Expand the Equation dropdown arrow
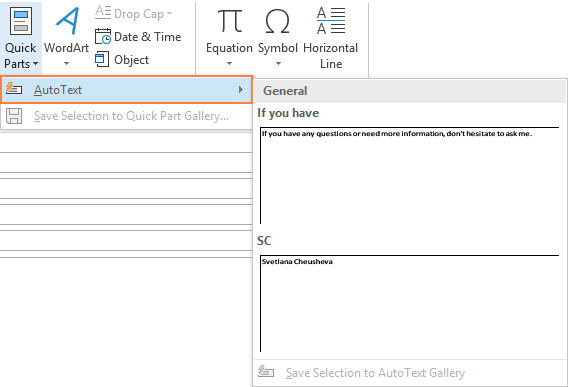The image size is (568, 387). tap(229, 64)
